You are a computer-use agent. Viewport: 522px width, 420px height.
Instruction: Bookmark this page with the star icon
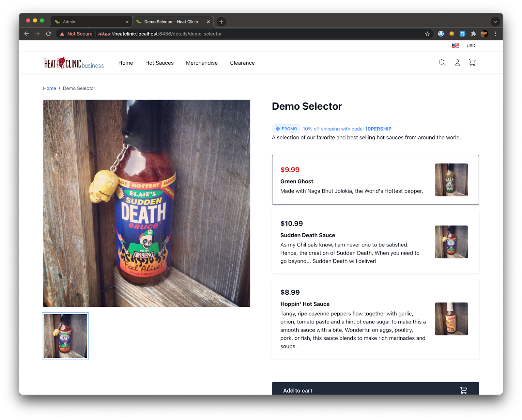pos(427,34)
